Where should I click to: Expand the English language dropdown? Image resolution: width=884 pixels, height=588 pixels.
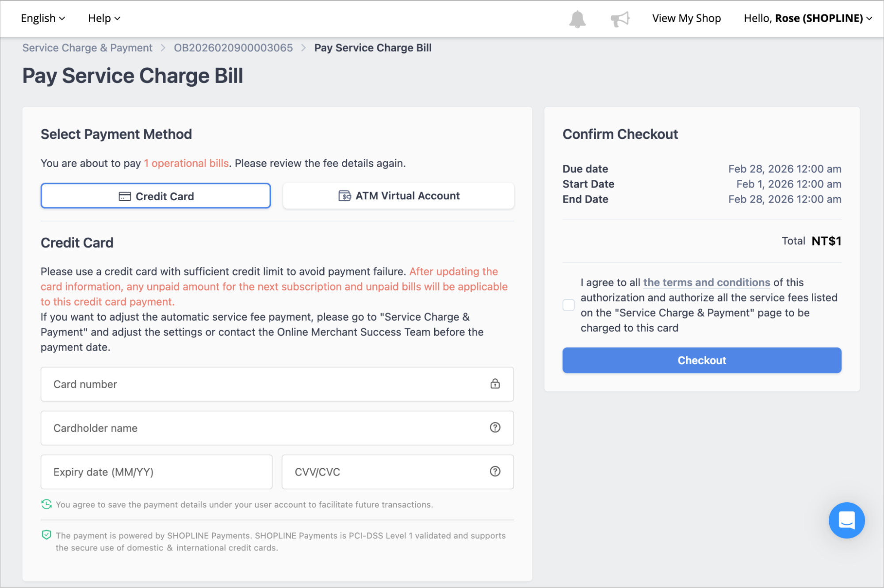43,18
